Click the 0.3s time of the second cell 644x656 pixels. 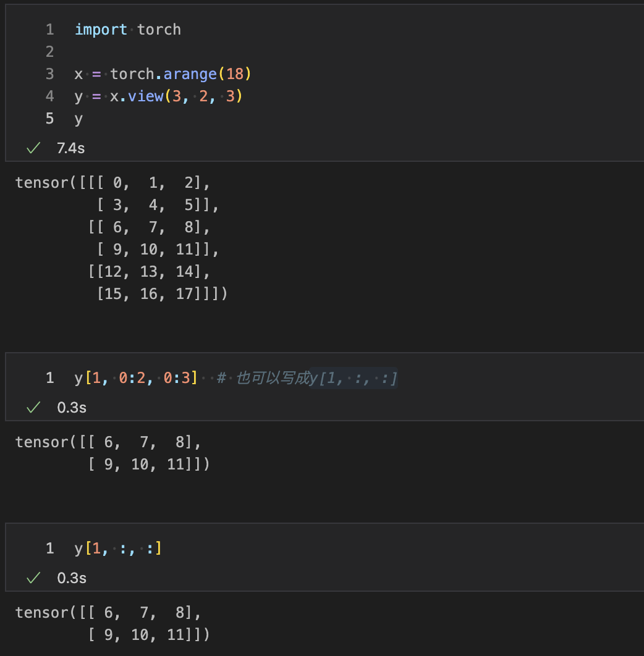tap(72, 408)
